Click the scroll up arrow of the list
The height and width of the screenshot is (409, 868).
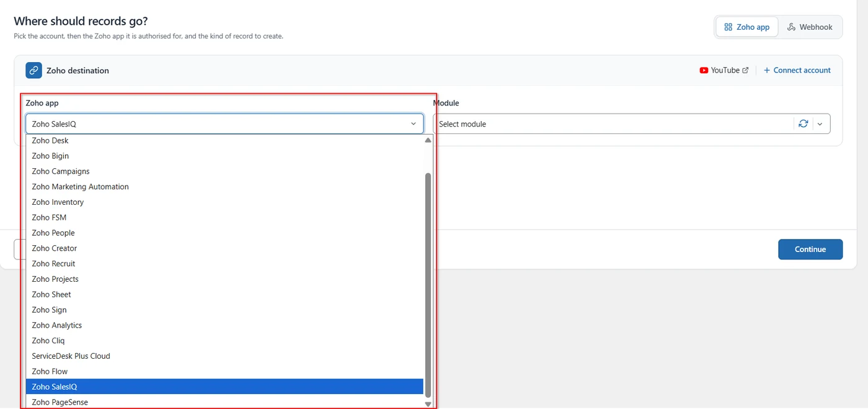(x=428, y=140)
